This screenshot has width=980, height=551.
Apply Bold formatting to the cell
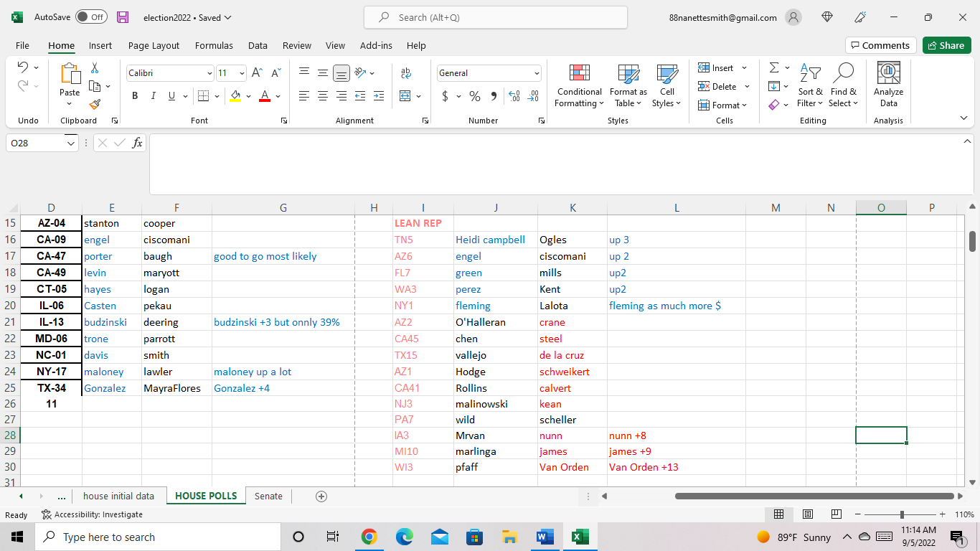135,96
